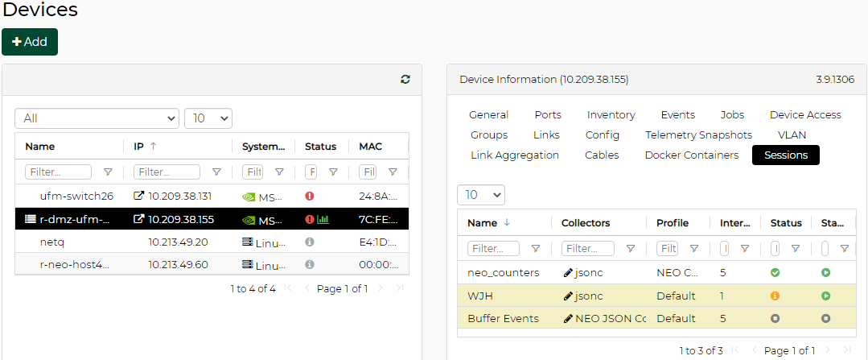Edit collectors pencil icon for neo_counters

[x=568, y=273]
